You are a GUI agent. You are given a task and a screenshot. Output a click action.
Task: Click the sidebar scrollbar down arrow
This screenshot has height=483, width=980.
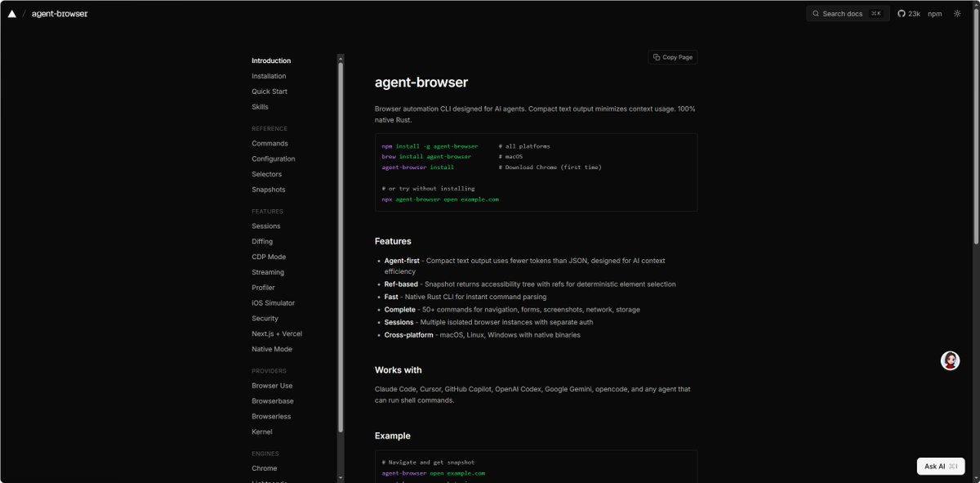click(341, 477)
